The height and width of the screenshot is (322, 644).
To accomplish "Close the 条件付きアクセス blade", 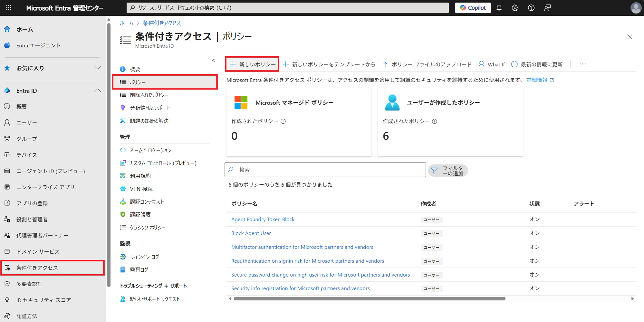I will click(x=630, y=37).
